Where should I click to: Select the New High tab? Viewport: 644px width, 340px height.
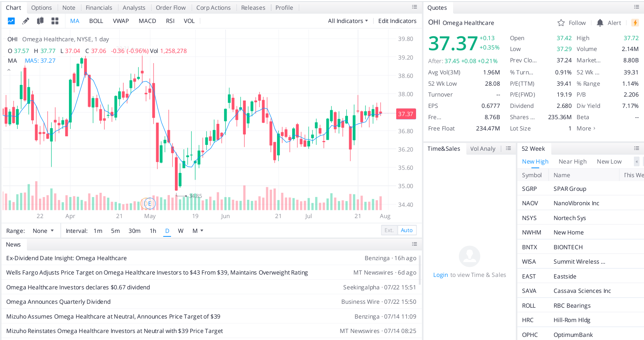[x=535, y=162]
